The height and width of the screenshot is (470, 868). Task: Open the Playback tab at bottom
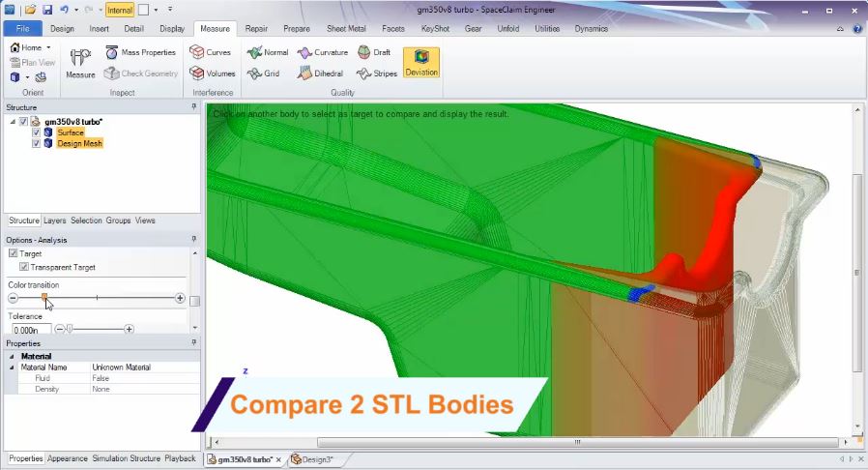pyautogui.click(x=180, y=458)
